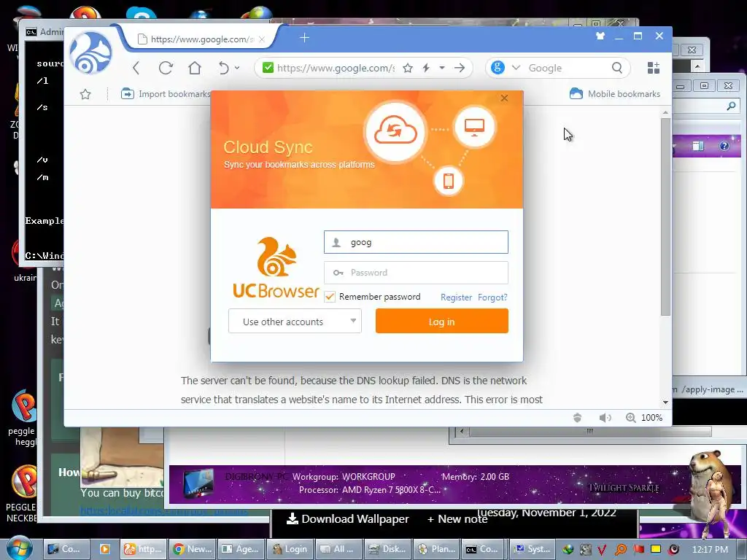Open a new tab with plus button
The width and height of the screenshot is (747, 560).
coord(305,38)
